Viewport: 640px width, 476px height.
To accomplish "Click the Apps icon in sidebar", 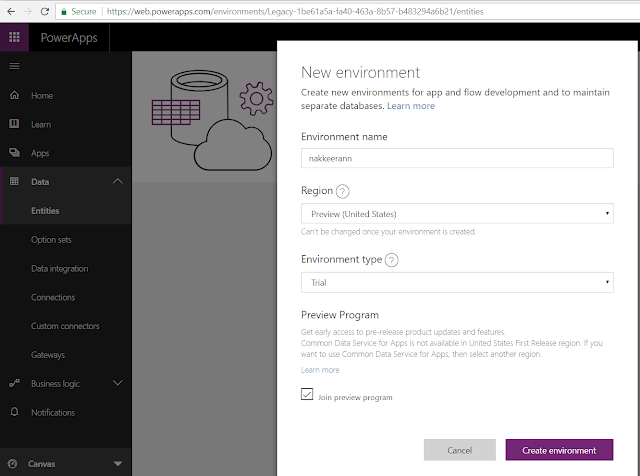I will coord(14,153).
